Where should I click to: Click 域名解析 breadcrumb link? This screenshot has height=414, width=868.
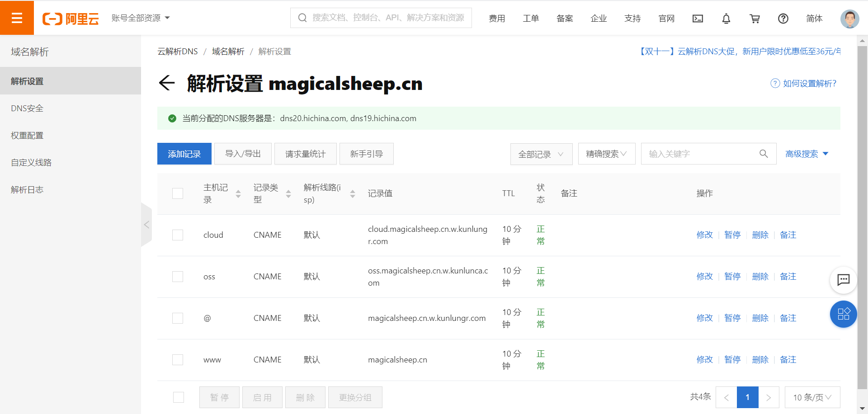(x=228, y=52)
